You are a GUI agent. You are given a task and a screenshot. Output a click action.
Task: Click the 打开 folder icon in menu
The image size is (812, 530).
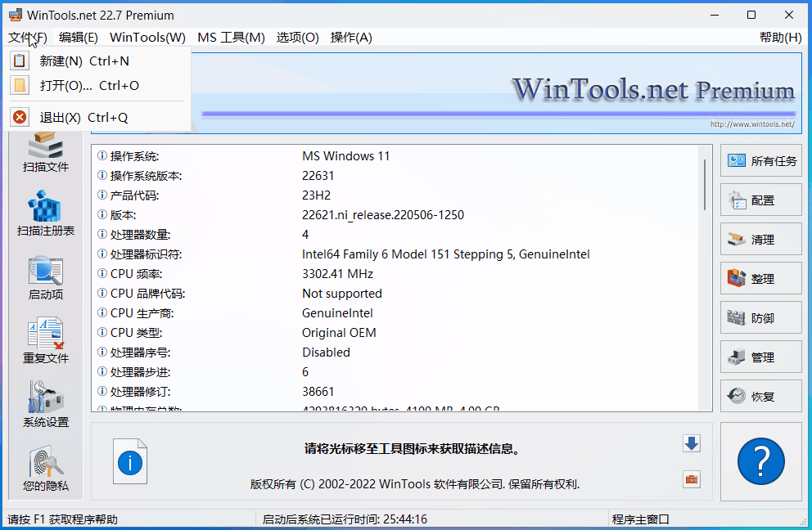(x=19, y=85)
